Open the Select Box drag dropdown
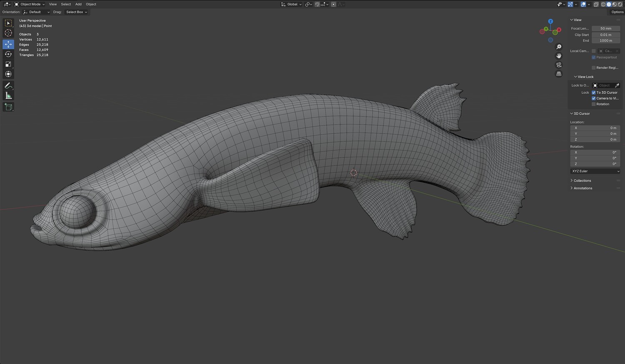Image resolution: width=625 pixels, height=364 pixels. [x=77, y=12]
